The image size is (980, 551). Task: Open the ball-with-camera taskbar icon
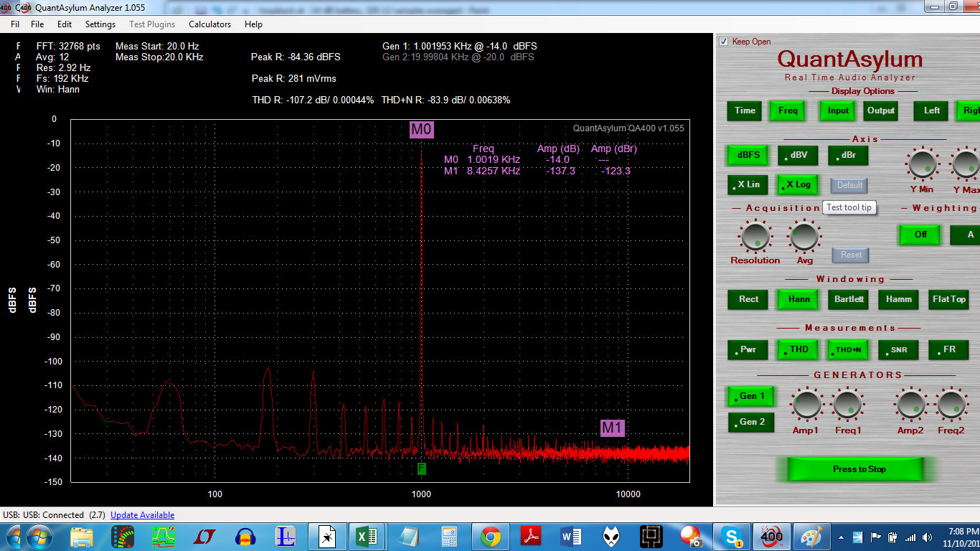click(692, 536)
